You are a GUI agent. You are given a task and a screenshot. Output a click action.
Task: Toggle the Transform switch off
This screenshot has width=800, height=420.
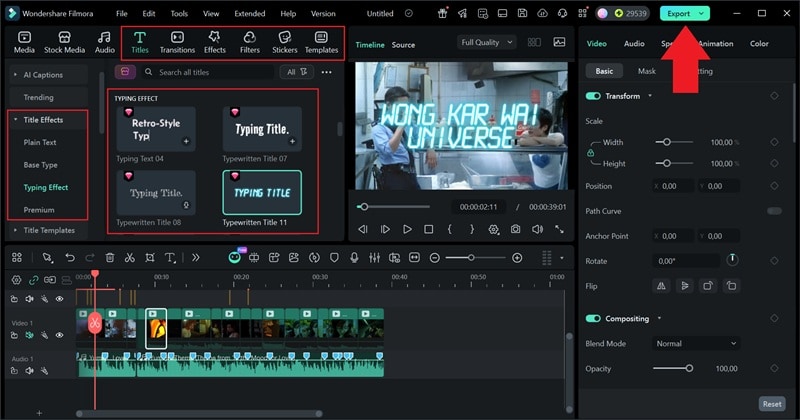pos(593,96)
